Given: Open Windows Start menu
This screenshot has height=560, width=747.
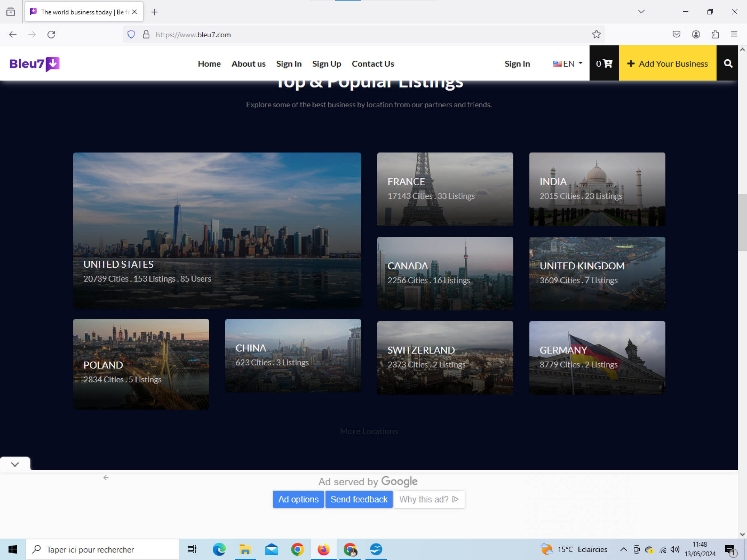Looking at the screenshot, I should tap(13, 549).
